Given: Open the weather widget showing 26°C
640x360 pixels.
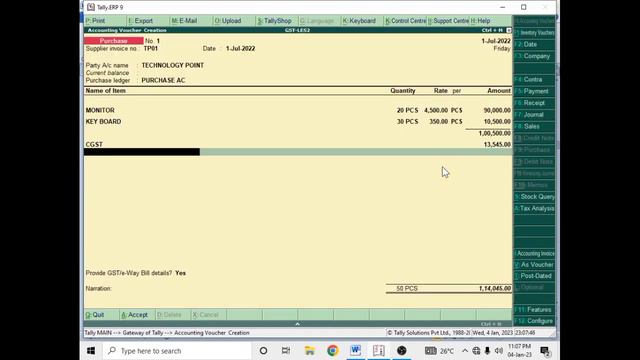Looking at the screenshot, I should tap(439, 351).
